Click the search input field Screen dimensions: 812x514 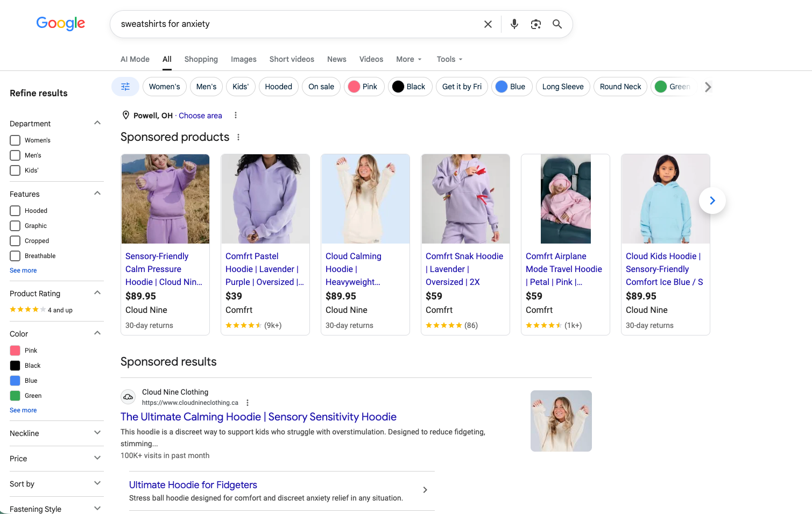pos(299,24)
